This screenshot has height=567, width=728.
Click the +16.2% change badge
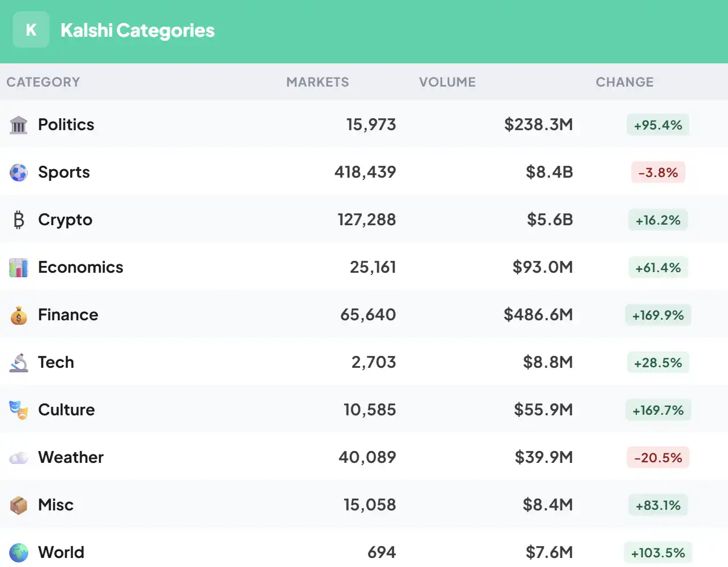[x=658, y=220]
